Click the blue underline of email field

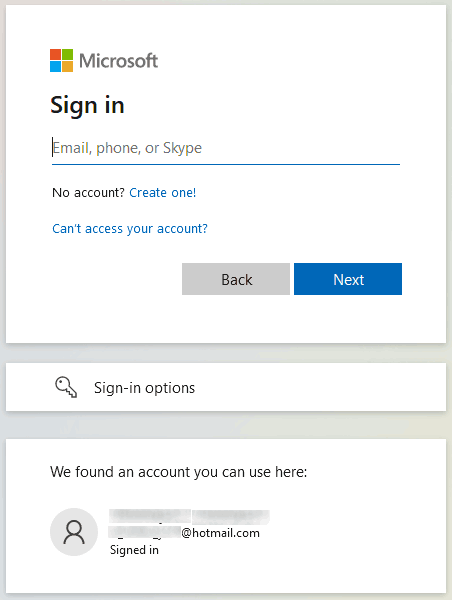click(x=226, y=165)
